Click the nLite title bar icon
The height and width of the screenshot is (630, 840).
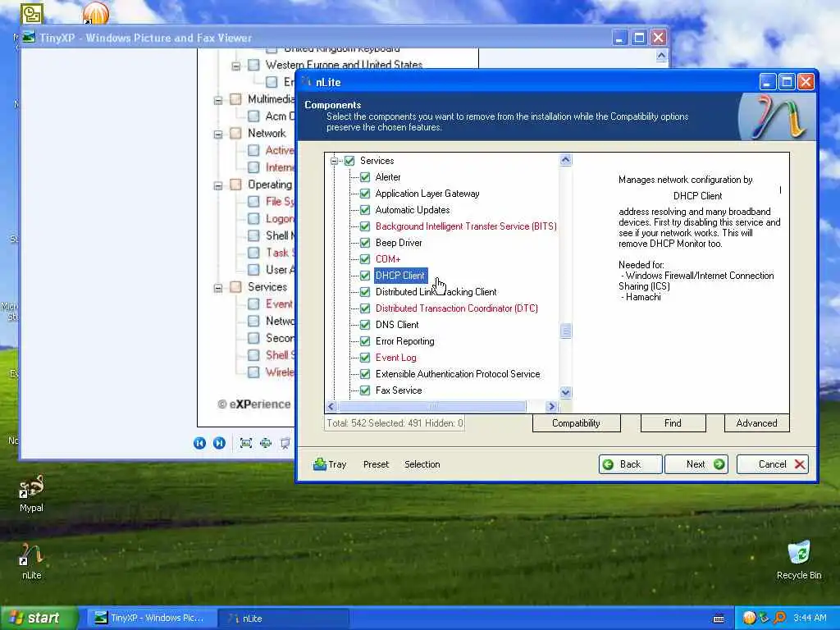307,82
